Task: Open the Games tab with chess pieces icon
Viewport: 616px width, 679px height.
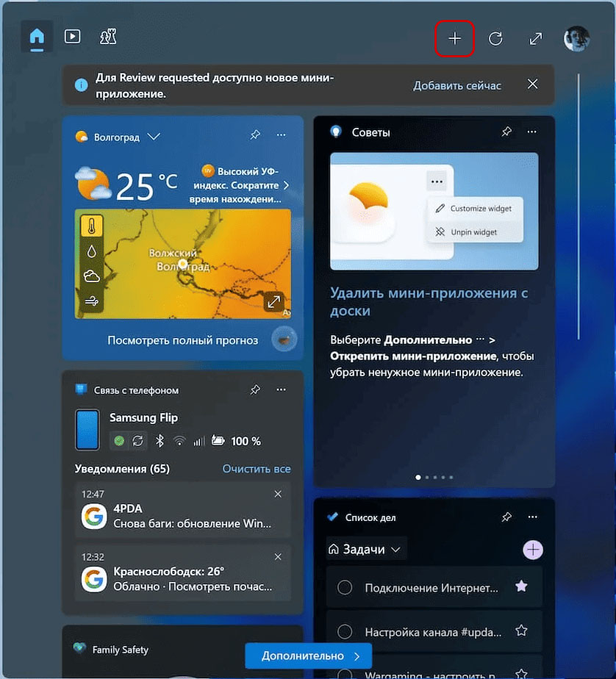Action: pos(108,37)
